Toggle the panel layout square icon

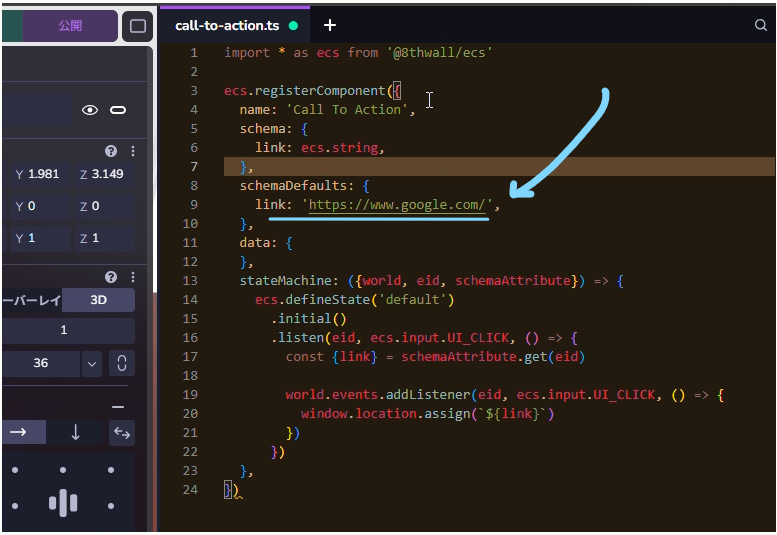point(138,26)
